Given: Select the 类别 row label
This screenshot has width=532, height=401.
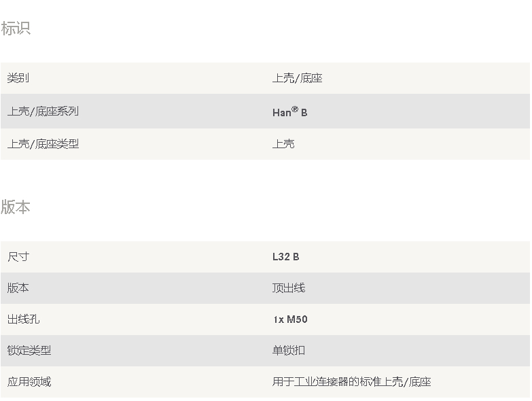Looking at the screenshot, I should click(18, 78).
